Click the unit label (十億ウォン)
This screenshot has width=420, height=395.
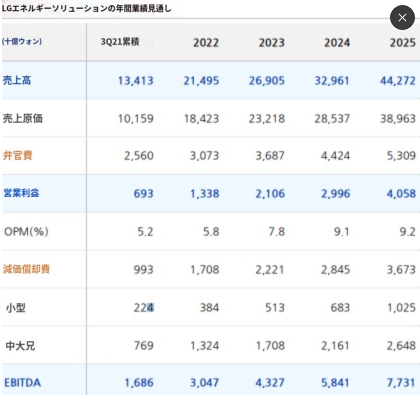(x=22, y=41)
